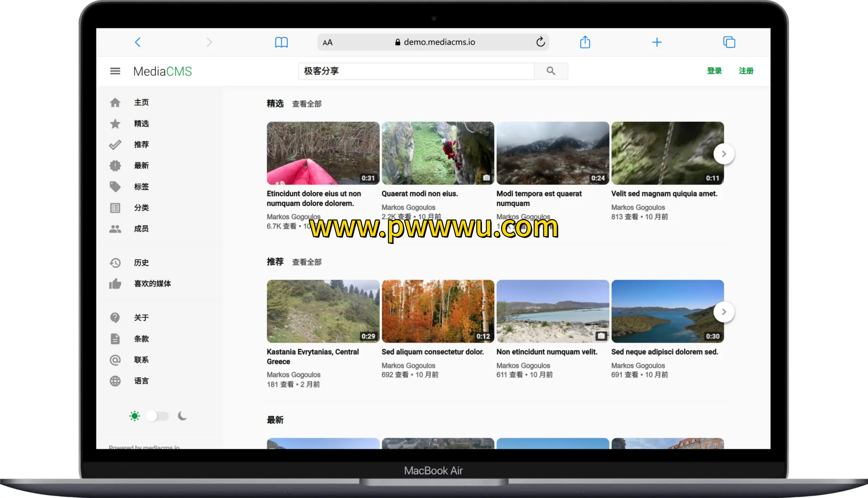Click the 注册 register link
Screen dimensions: 868x498
tap(746, 71)
